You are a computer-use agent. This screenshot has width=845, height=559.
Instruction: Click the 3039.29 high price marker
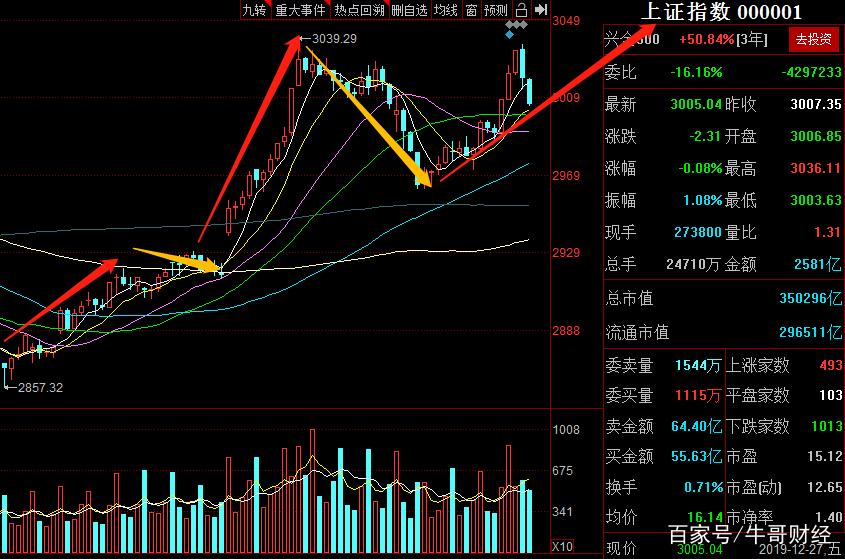pos(334,39)
